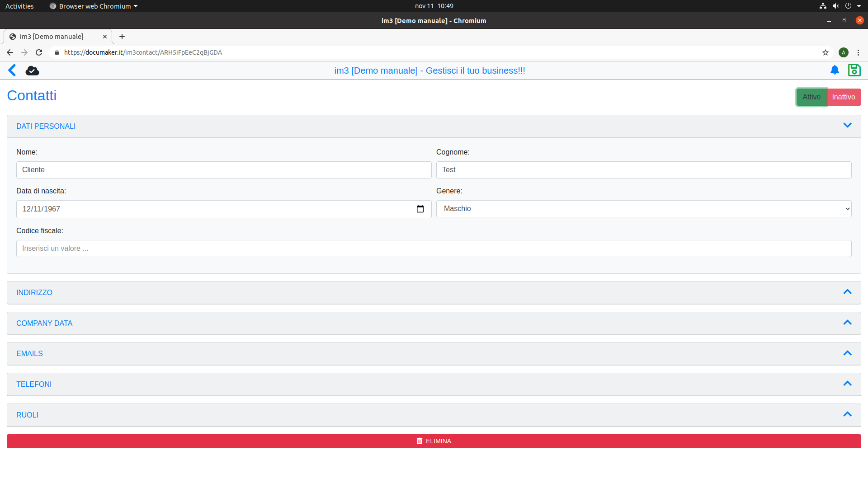868x488 pixels.
Task: Click the page refresh icon
Action: [x=39, y=52]
